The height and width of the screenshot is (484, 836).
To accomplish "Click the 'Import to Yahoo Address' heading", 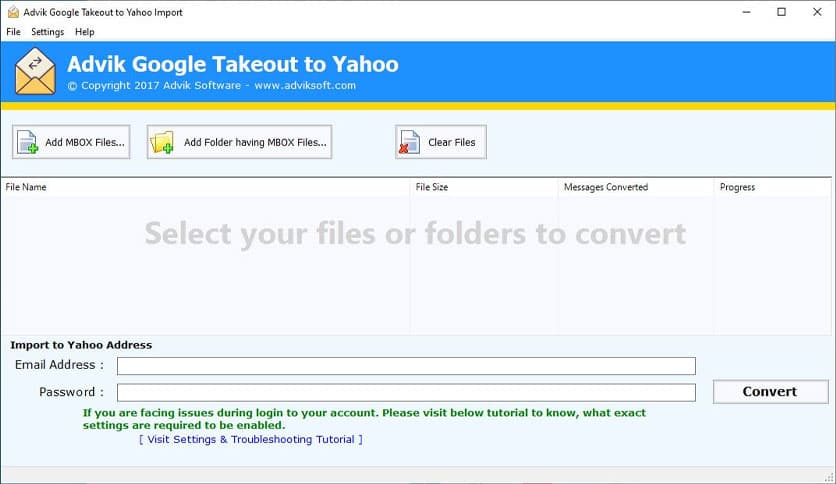I will click(81, 345).
